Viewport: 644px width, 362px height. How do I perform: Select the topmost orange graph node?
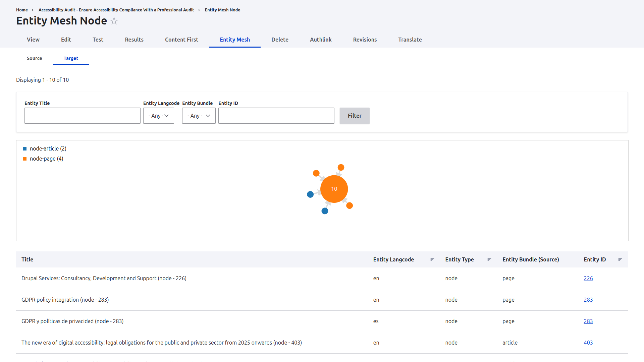[x=341, y=167]
